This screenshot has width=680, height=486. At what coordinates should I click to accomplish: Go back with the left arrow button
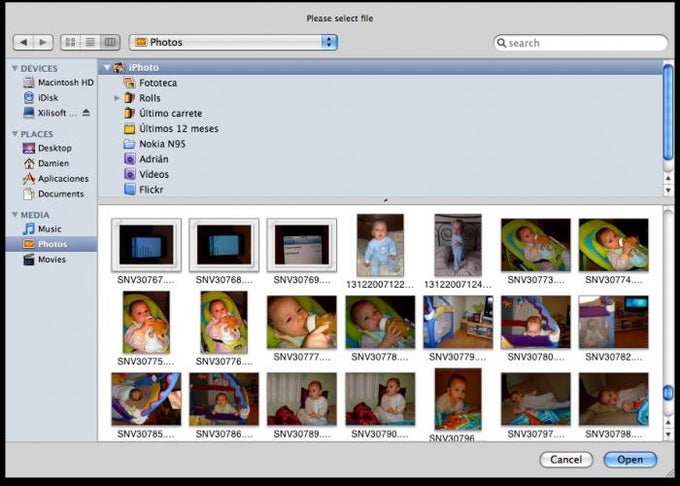click(x=23, y=42)
